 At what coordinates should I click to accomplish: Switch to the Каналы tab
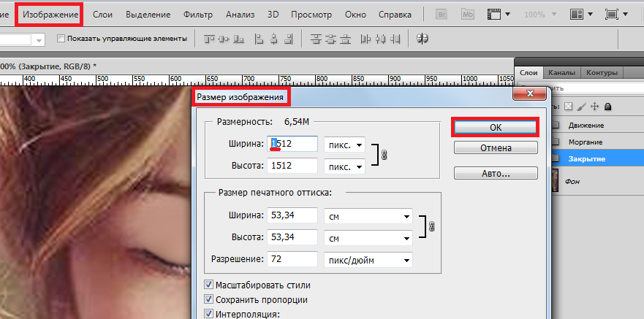562,72
